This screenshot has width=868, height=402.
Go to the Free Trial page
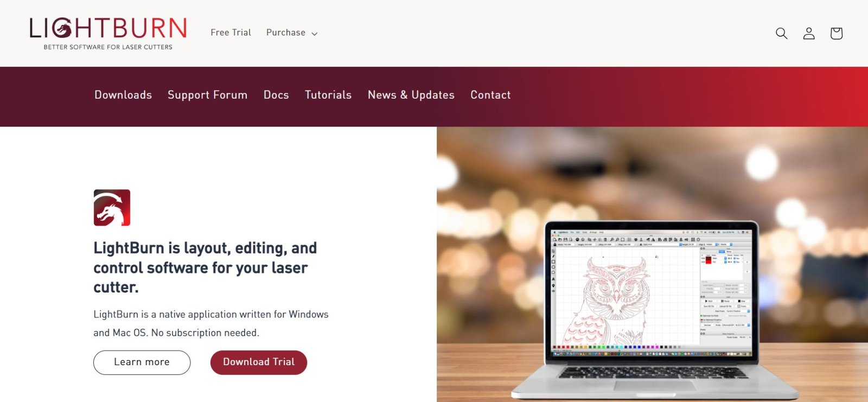point(231,33)
